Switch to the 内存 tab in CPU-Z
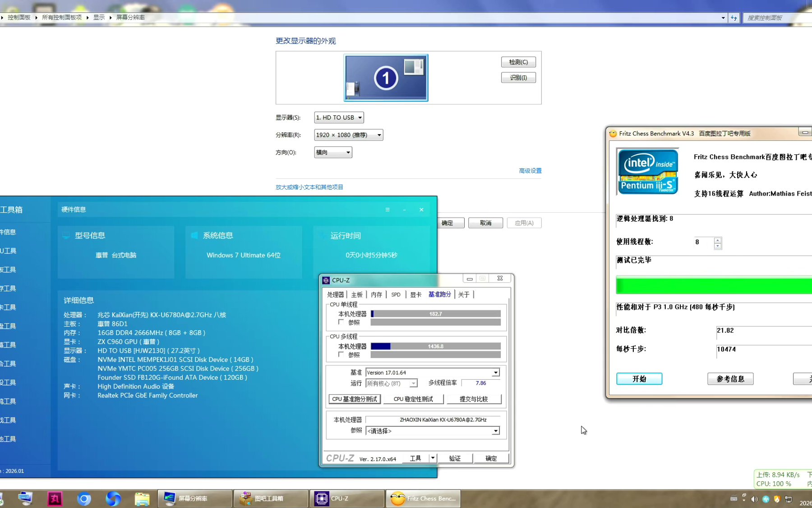The height and width of the screenshot is (508, 812). pos(377,294)
